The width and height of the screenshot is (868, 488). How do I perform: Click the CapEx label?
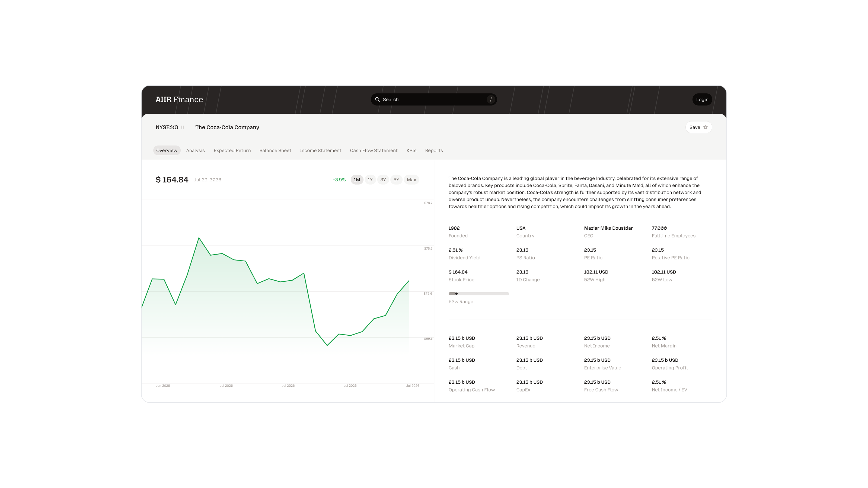pyautogui.click(x=523, y=390)
